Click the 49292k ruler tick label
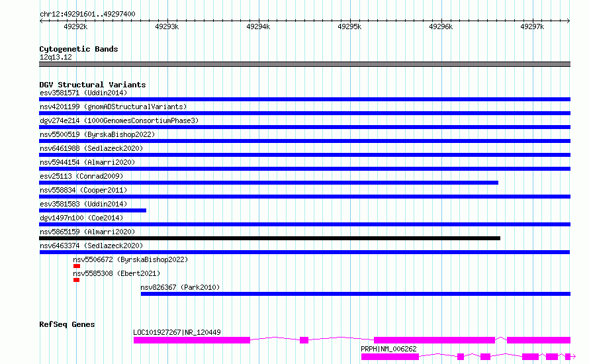The width and height of the screenshot is (589, 364). pos(75,26)
